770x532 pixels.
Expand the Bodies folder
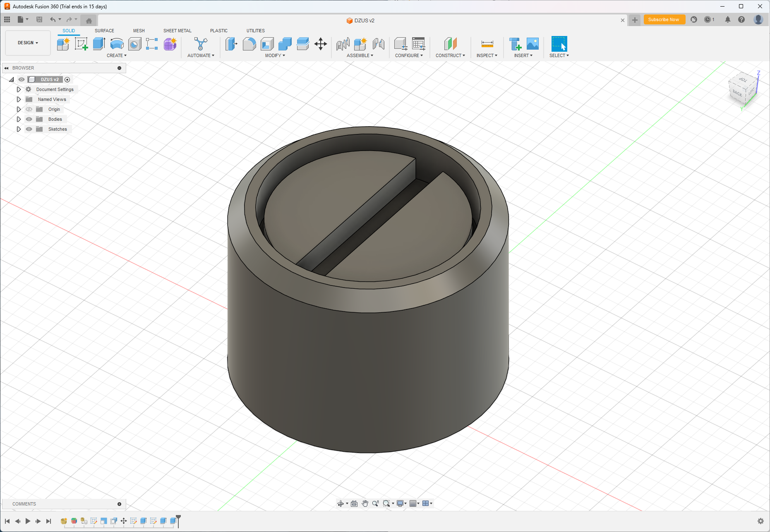19,119
